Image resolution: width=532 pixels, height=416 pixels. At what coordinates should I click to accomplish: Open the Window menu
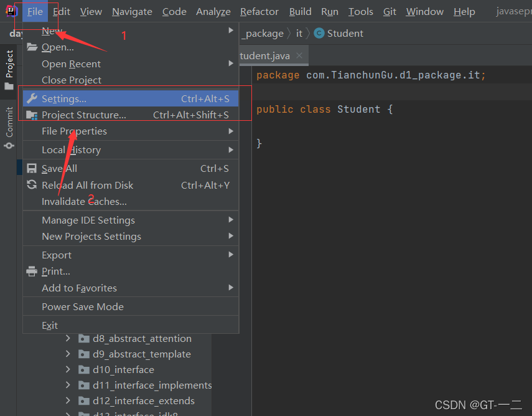coord(424,12)
